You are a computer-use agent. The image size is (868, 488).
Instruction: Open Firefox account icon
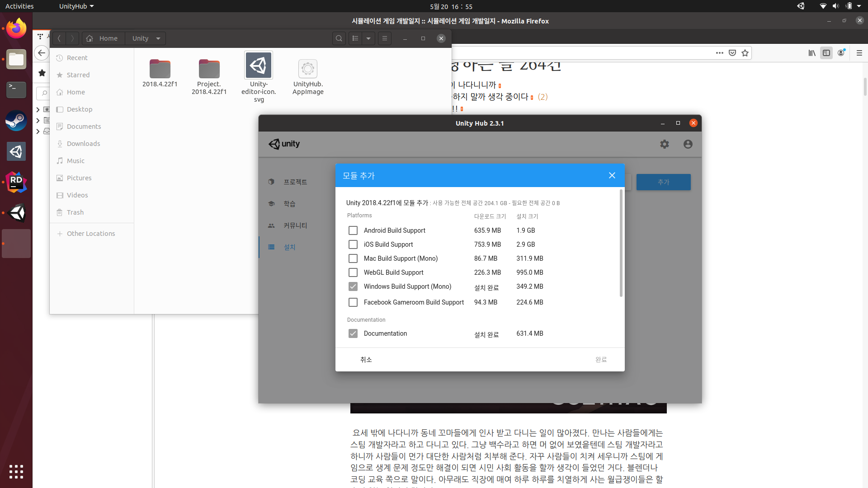[x=841, y=53]
